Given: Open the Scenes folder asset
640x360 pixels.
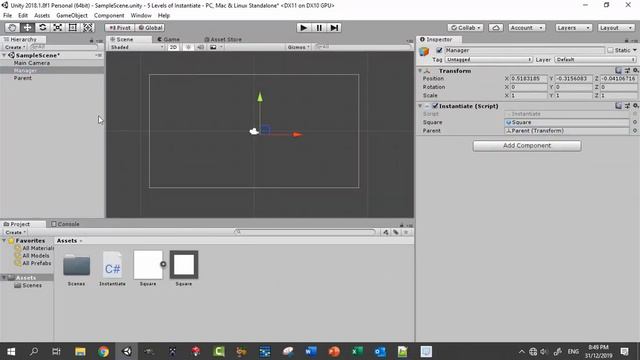Looking at the screenshot, I should [76, 268].
